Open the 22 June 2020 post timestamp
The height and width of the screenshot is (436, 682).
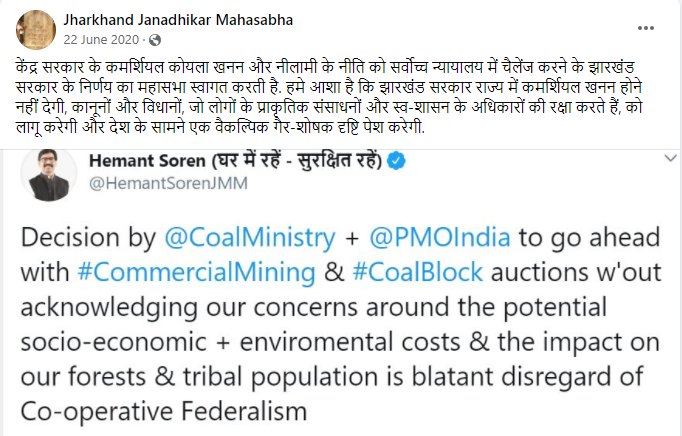(x=101, y=40)
